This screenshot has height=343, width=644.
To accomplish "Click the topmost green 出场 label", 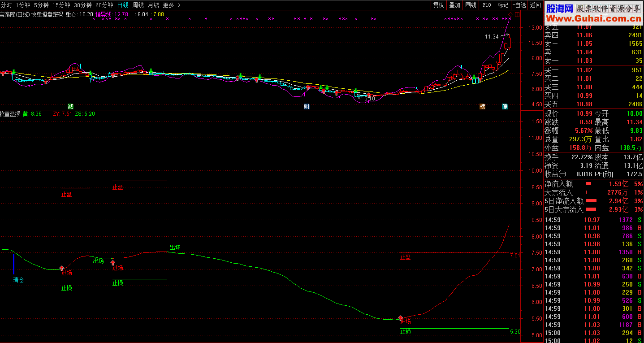I will 175,247.
